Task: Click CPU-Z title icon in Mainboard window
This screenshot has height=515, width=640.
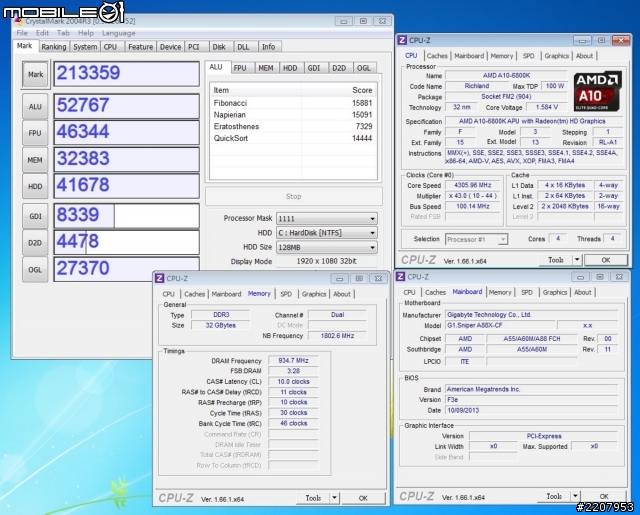Action: tap(400, 277)
